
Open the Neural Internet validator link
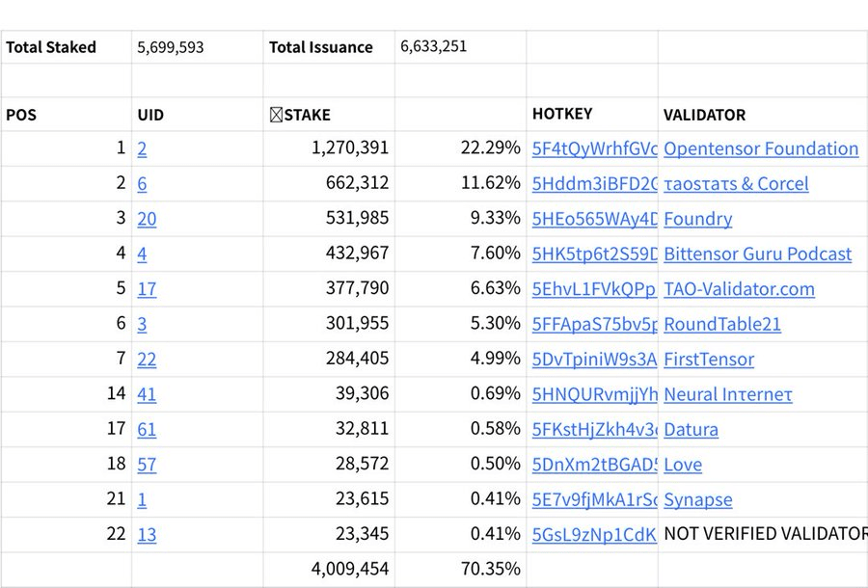tap(728, 394)
